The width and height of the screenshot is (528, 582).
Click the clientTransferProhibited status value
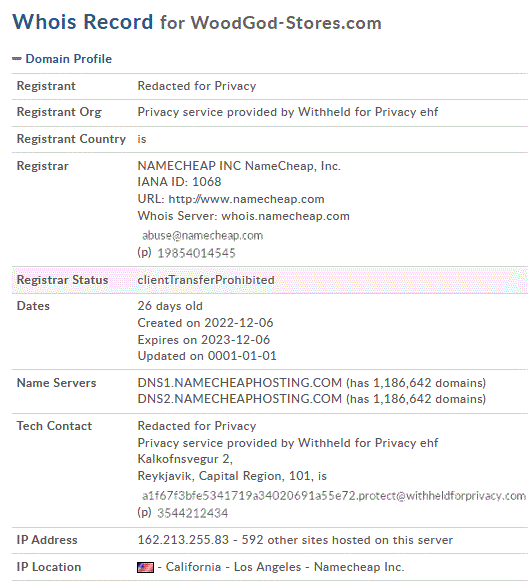[x=206, y=280]
